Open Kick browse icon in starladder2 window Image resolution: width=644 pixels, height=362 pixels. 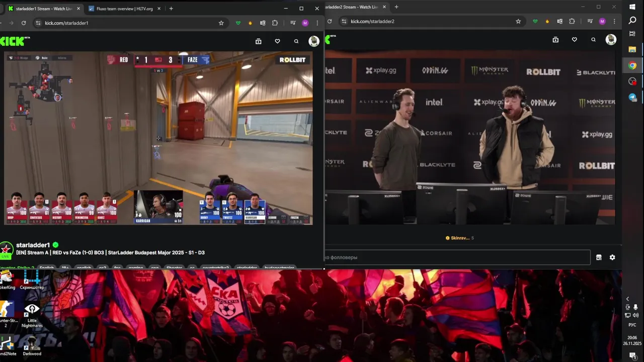point(555,40)
